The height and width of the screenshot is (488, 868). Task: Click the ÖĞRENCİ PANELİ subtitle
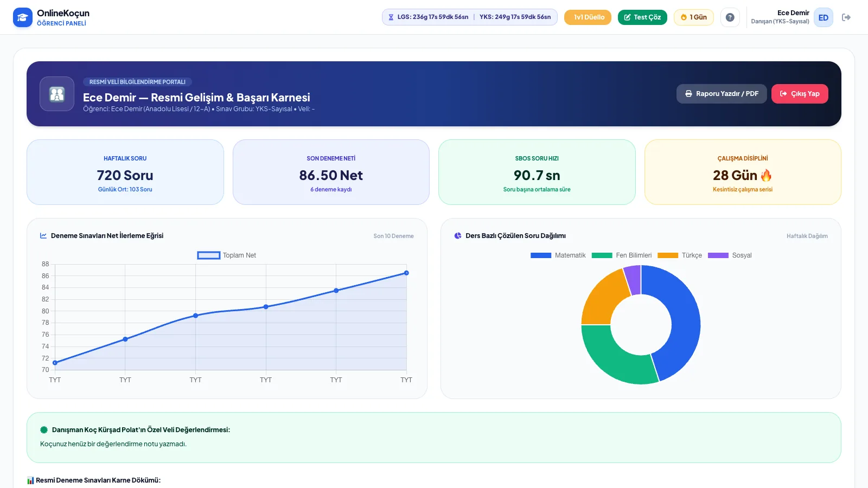(x=61, y=23)
